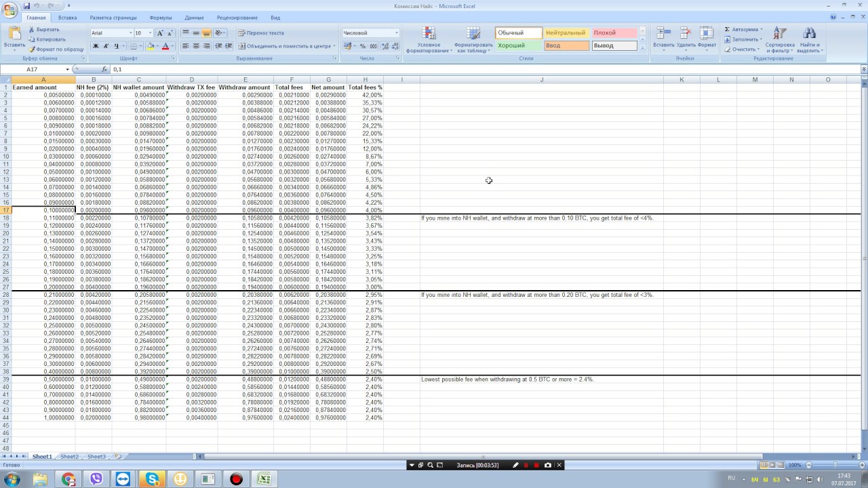Open Формат cells menu
The height and width of the screenshot is (488, 868).
[x=707, y=40]
